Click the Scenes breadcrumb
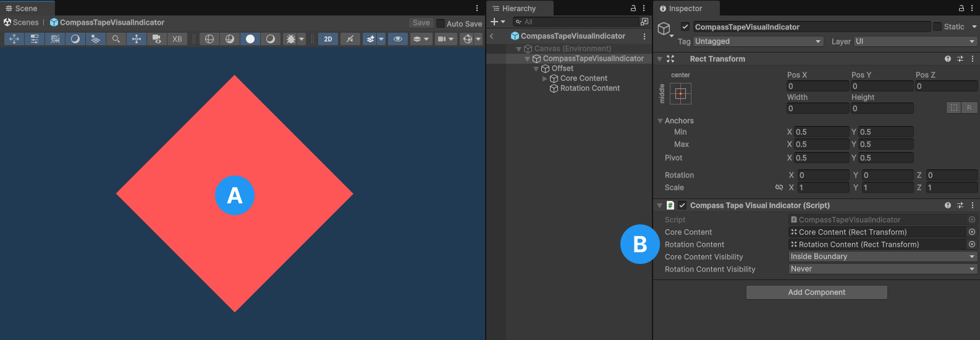The width and height of the screenshot is (980, 340). 21,22
